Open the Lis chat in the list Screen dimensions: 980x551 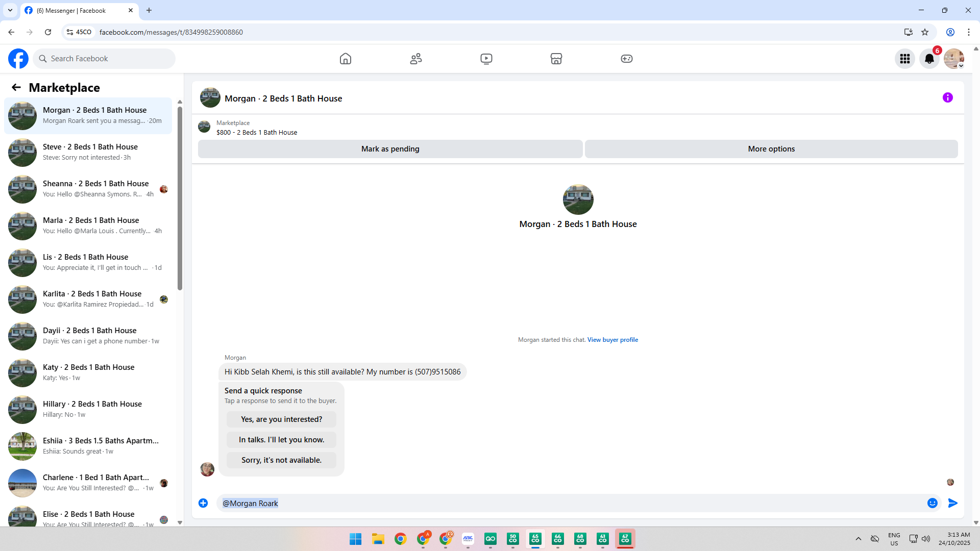[x=88, y=263]
